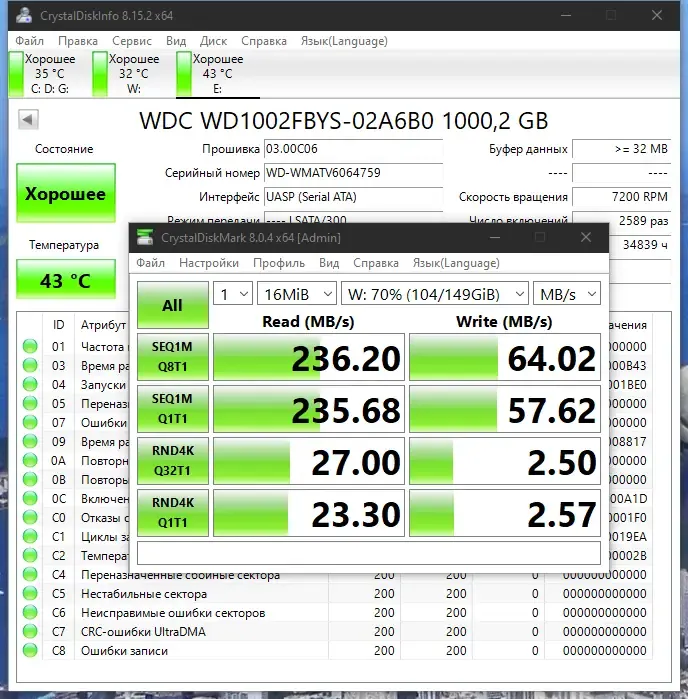Click status circle for attribute 09

click(30, 441)
